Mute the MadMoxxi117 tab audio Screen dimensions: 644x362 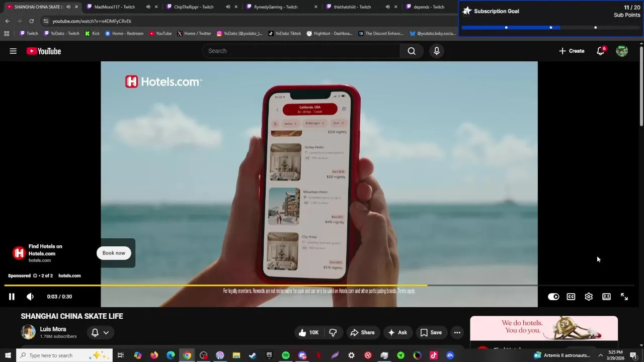pyautogui.click(x=148, y=7)
